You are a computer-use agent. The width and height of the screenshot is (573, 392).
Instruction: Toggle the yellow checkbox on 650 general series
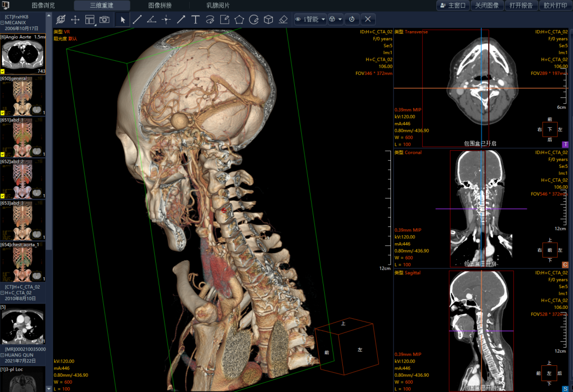[3, 113]
